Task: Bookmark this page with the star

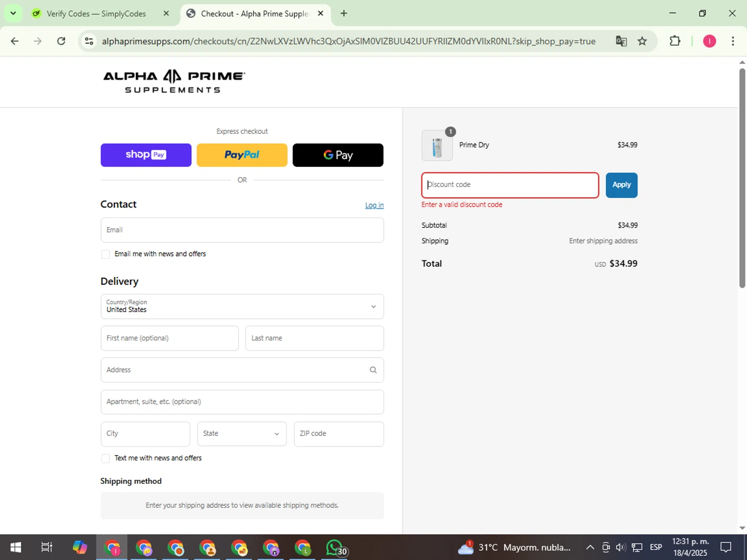Action: coord(642,41)
